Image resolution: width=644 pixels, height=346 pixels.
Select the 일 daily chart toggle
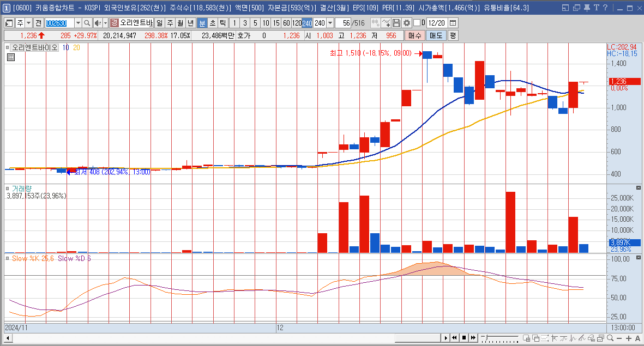[x=160, y=23]
